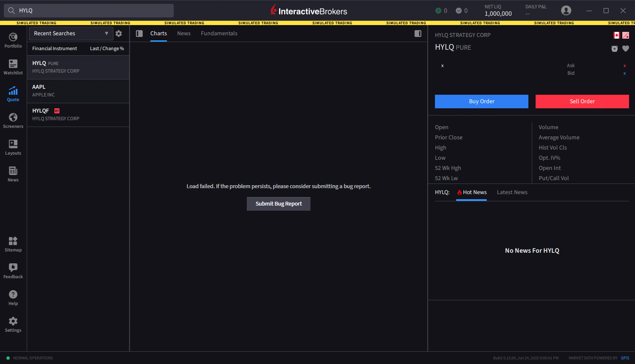Select the Latest News tab
Screen dimensions: 635x364
(x=512, y=192)
